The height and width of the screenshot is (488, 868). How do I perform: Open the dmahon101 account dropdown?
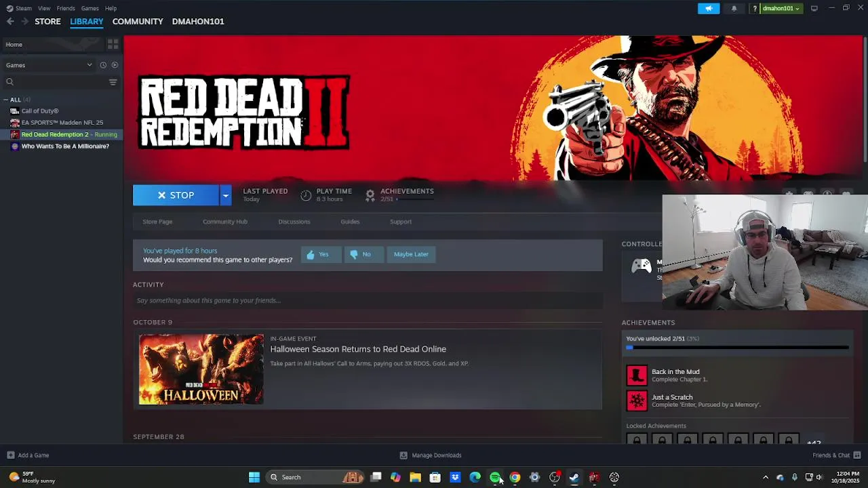pyautogui.click(x=781, y=8)
